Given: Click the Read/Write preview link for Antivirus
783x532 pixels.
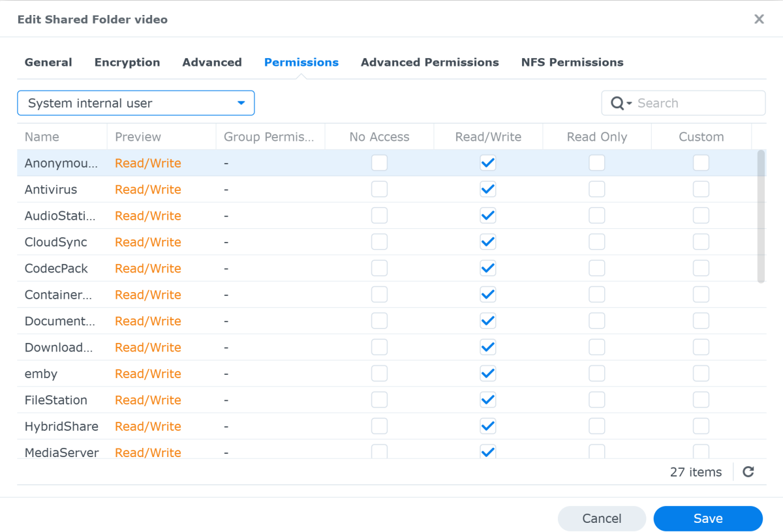Looking at the screenshot, I should (147, 189).
